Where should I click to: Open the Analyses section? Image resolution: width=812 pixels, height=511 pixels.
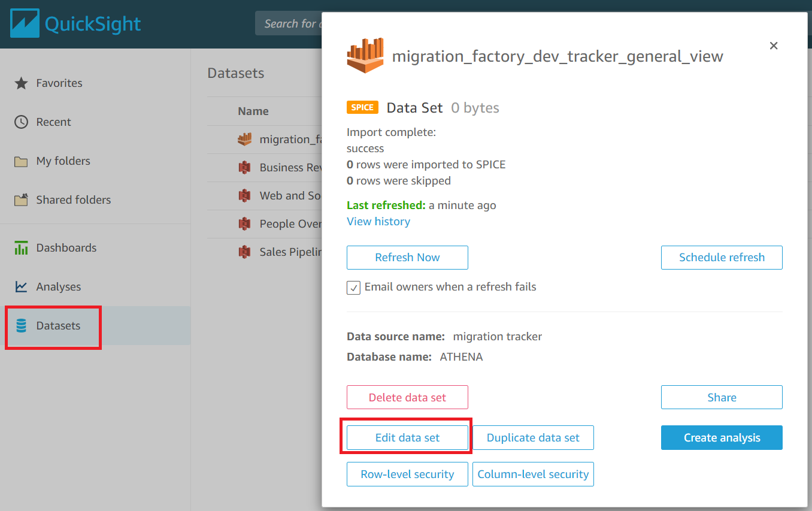pyautogui.click(x=58, y=287)
